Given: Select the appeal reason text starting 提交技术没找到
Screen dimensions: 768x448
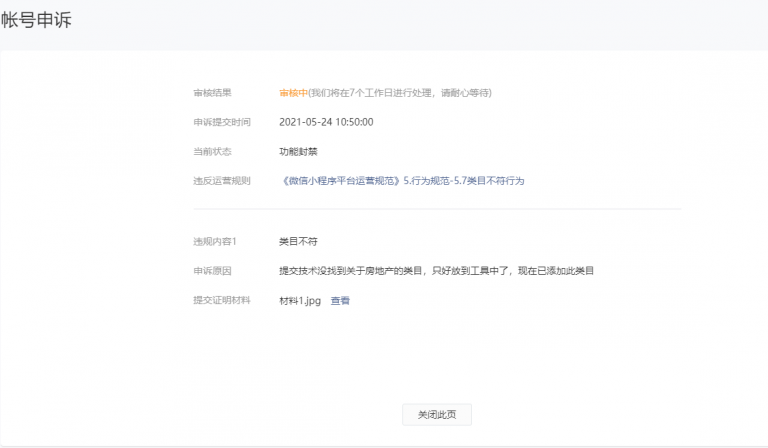Looking at the screenshot, I should [436, 271].
